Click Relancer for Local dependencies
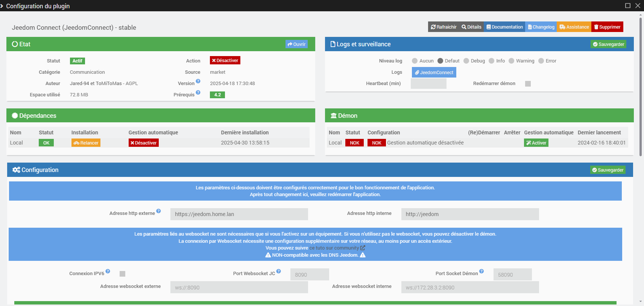The height and width of the screenshot is (306, 644). [x=86, y=143]
